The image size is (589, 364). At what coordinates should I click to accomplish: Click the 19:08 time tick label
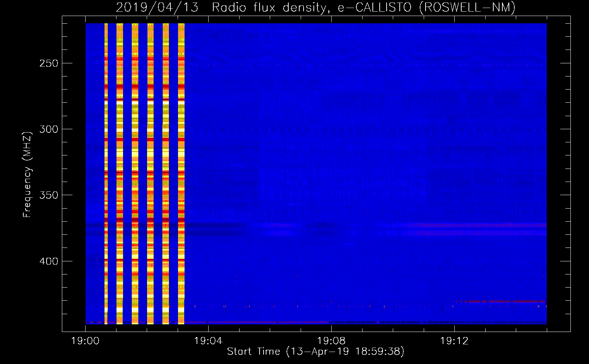pos(331,341)
